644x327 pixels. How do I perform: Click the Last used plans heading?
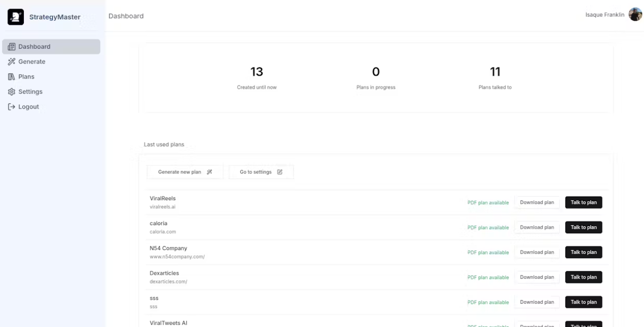point(164,144)
